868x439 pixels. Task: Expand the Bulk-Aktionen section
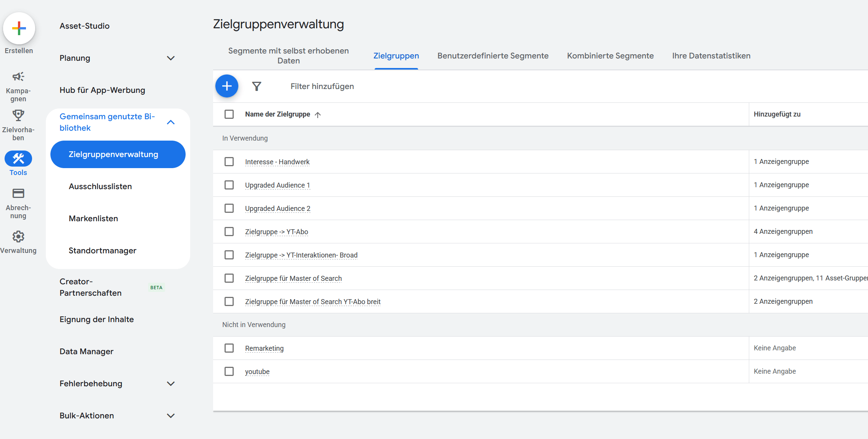point(171,416)
